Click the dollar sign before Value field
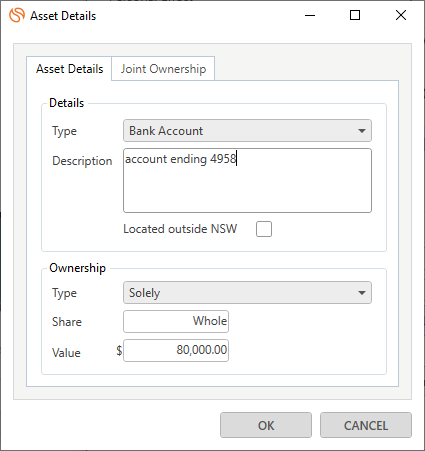 coord(119,351)
